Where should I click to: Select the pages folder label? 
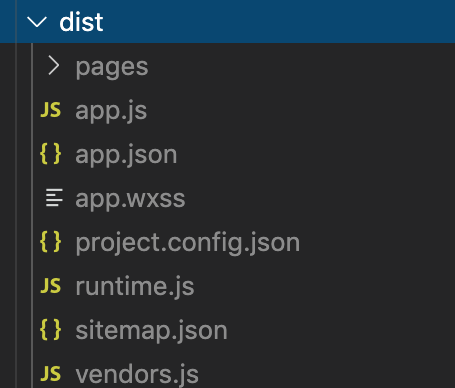click(x=112, y=68)
